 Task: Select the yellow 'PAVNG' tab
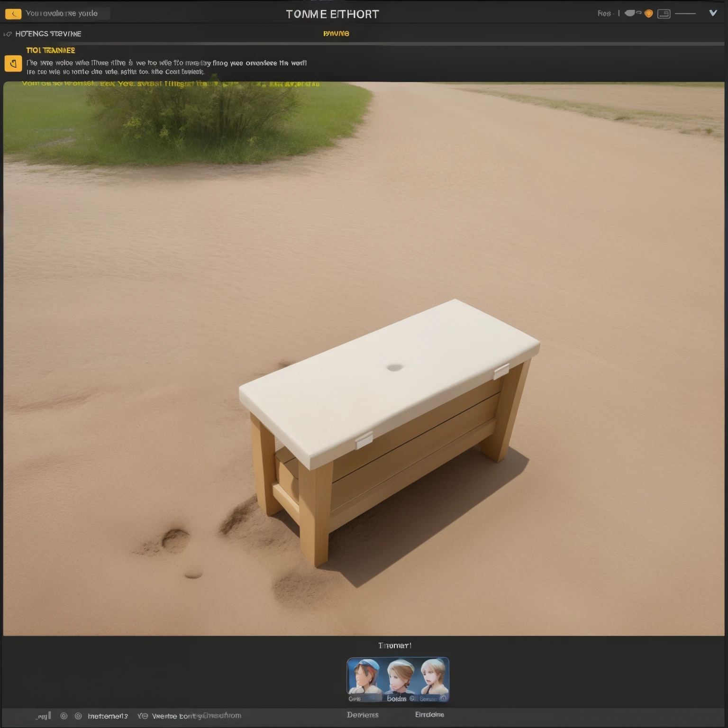click(x=336, y=33)
